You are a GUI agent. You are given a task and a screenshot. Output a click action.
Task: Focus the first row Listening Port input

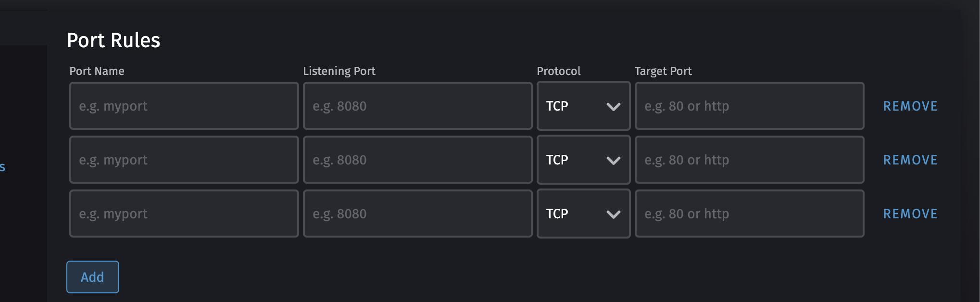(x=417, y=106)
